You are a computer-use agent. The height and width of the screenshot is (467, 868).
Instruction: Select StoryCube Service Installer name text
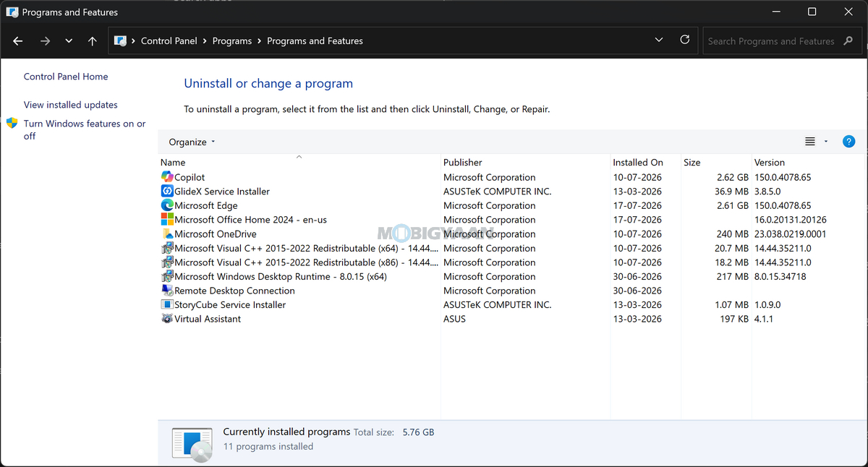230,305
